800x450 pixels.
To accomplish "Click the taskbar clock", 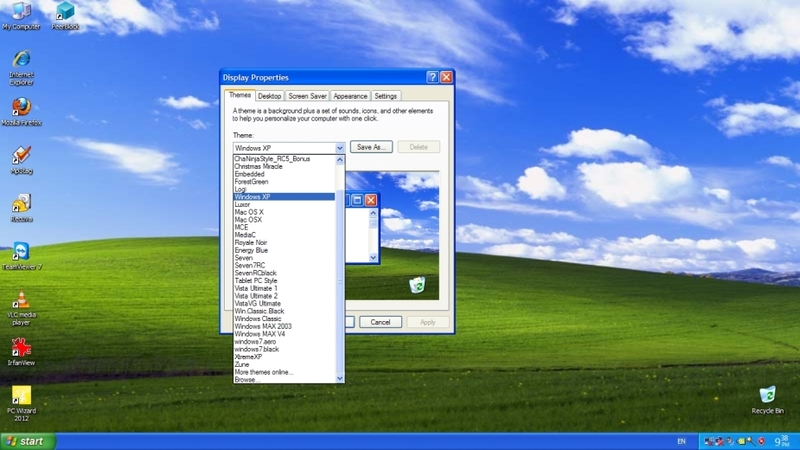I will (x=782, y=441).
